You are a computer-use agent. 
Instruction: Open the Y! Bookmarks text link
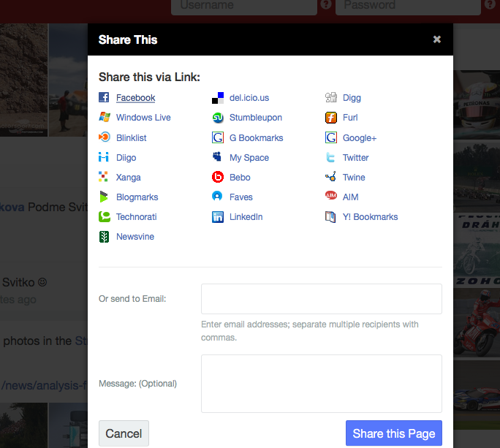[370, 217]
